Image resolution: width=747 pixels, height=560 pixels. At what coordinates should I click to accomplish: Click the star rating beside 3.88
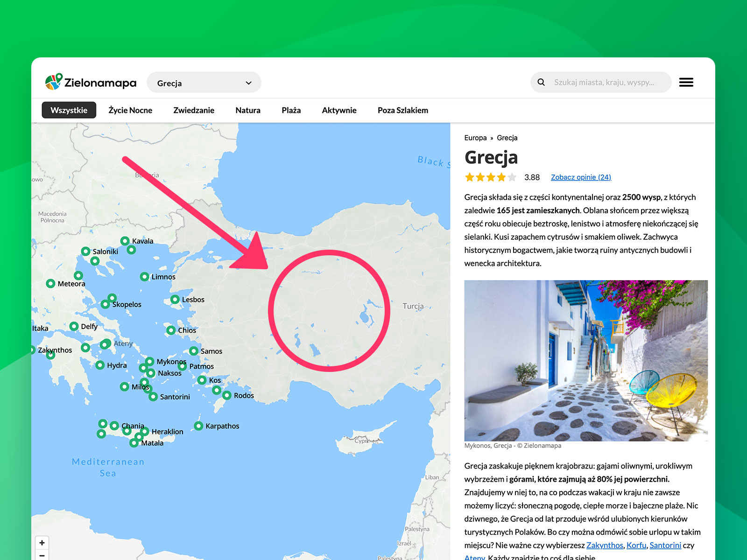(491, 177)
